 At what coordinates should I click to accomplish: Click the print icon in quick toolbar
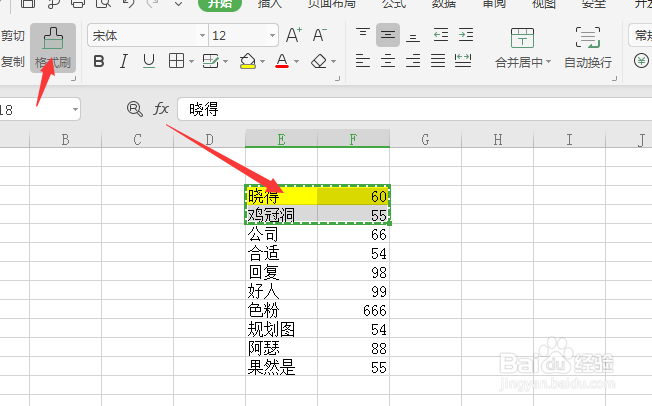pos(78,4)
